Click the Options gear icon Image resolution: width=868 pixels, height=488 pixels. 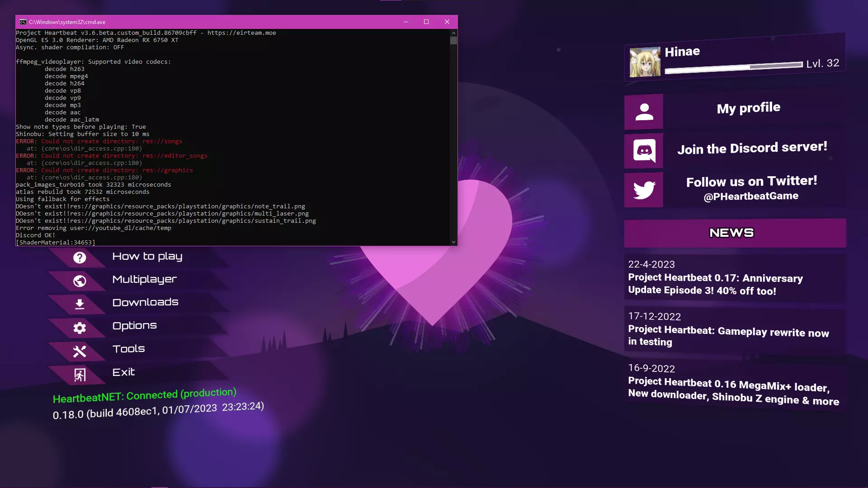[x=80, y=328]
